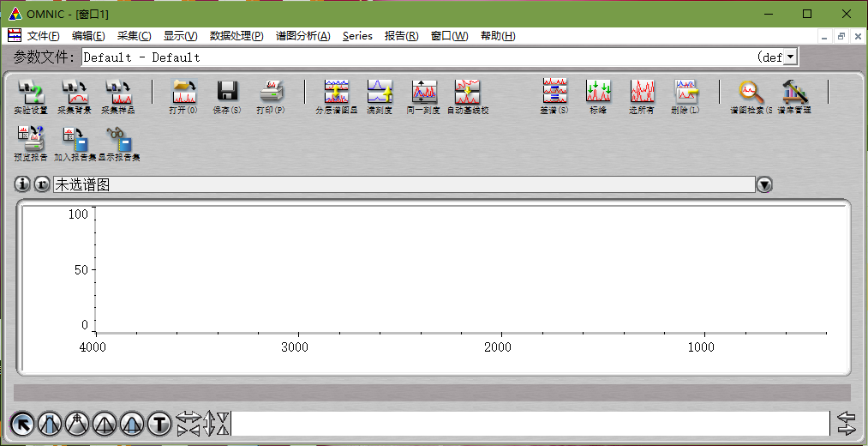Activate the T text annotation tool
This screenshot has width=868, height=446.
(159, 423)
